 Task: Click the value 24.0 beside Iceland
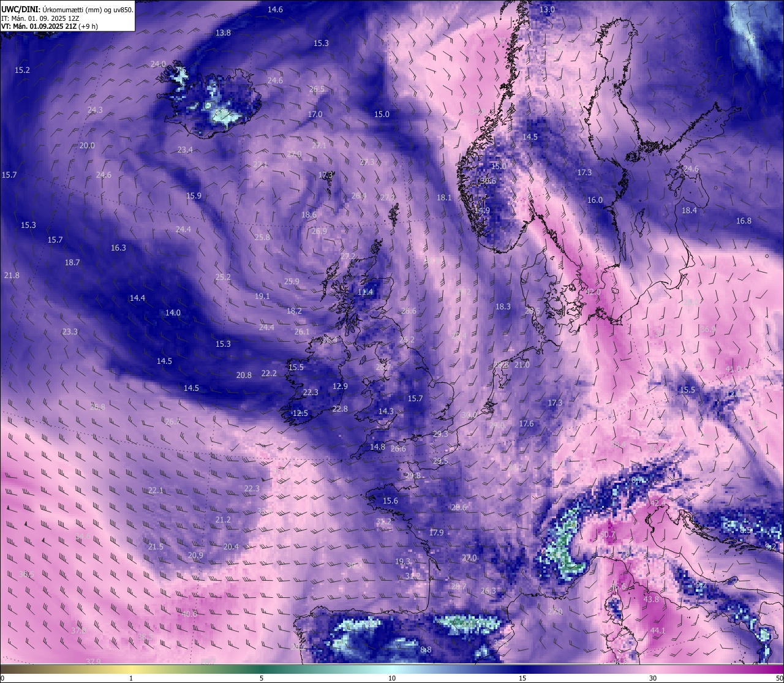coord(158,64)
